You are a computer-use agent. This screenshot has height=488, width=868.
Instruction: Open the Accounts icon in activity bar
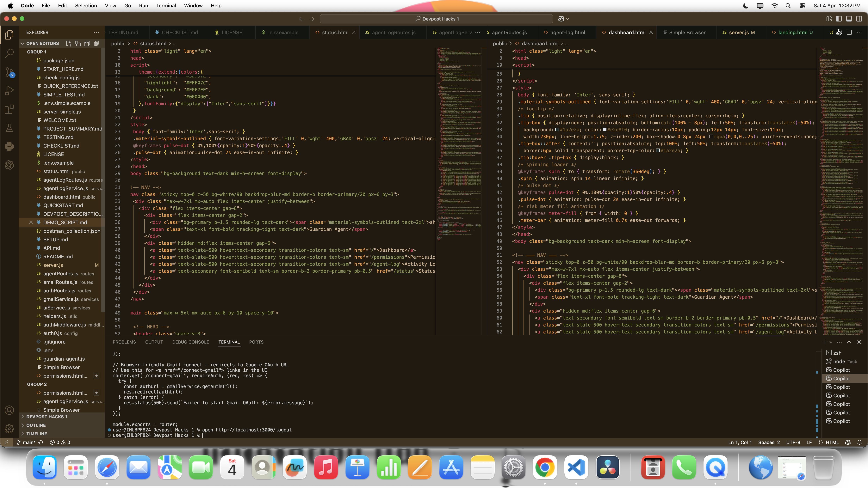click(9, 410)
